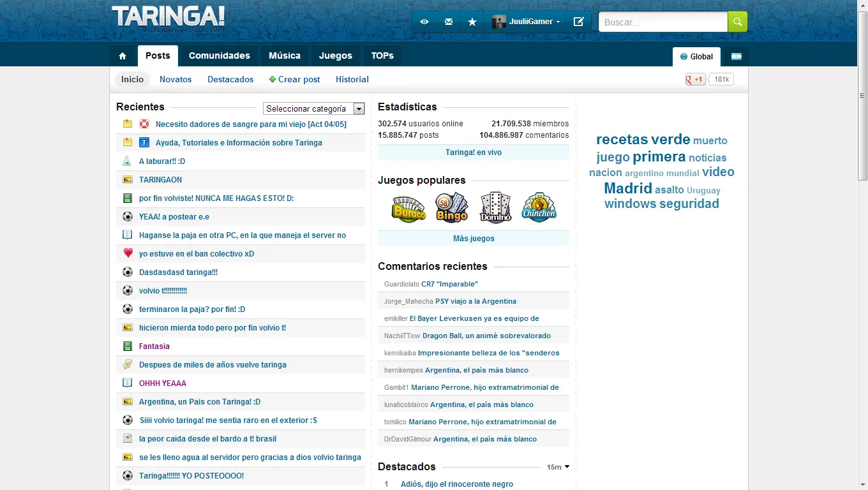This screenshot has width=868, height=490.
Task: Open the Música tab
Action: [x=285, y=56]
